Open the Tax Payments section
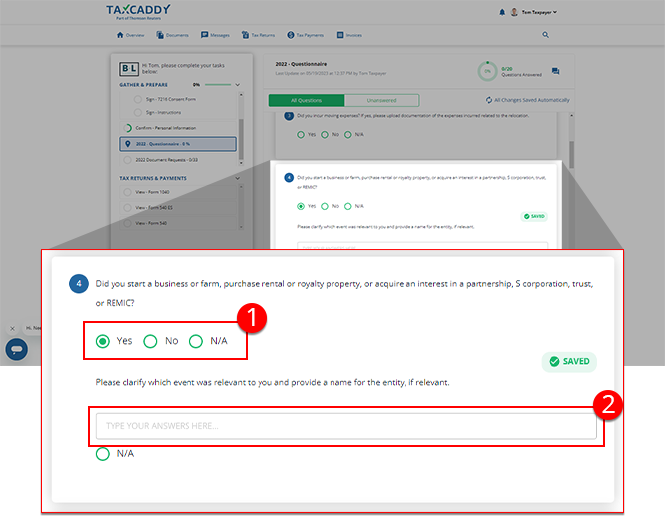Image resolution: width=665 pixels, height=521 pixels. click(305, 35)
